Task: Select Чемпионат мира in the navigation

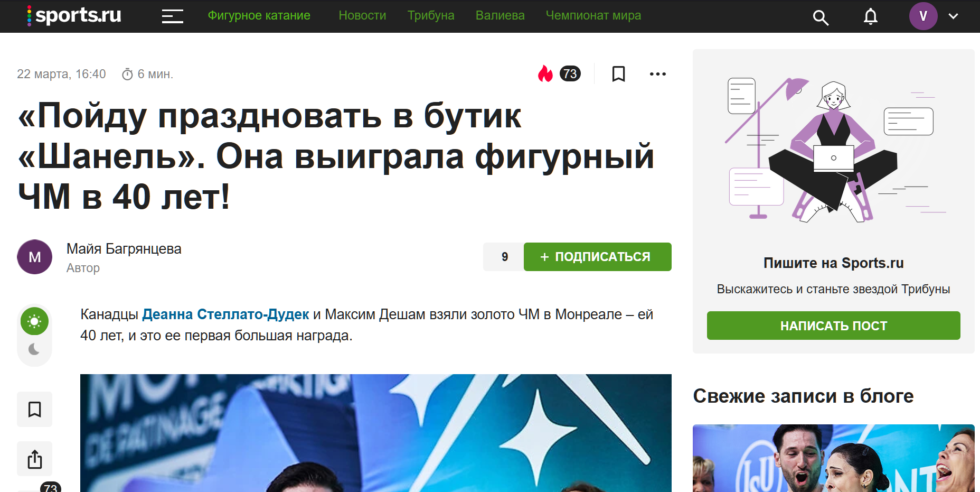Action: tap(593, 16)
